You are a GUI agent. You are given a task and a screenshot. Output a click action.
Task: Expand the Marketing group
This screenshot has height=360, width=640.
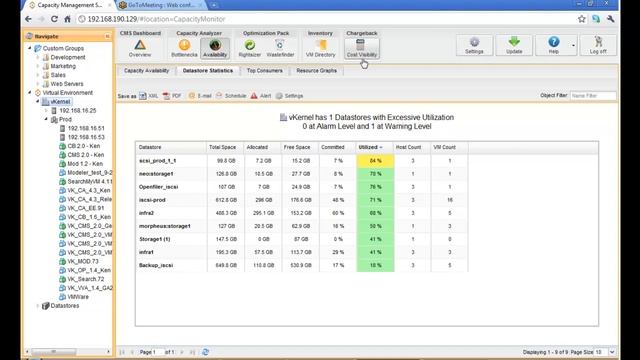pos(38,66)
